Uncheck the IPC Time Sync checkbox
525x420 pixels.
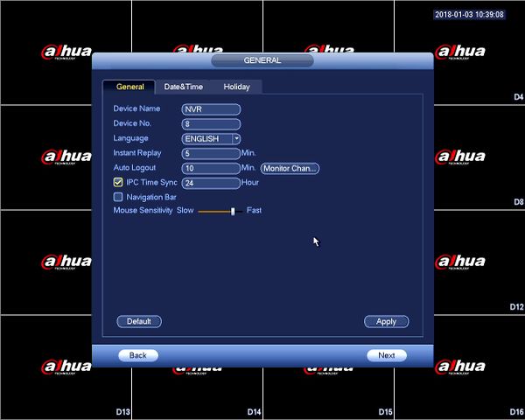coord(118,182)
